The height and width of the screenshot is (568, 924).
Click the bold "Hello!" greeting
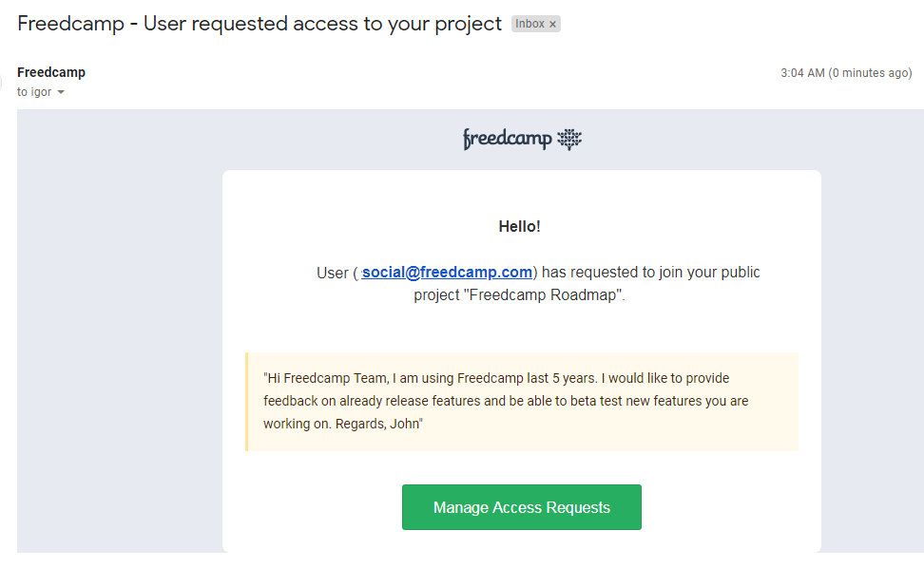click(x=520, y=226)
